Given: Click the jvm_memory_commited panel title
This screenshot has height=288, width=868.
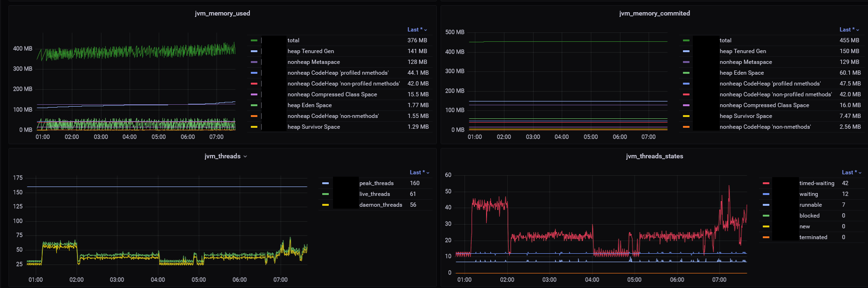Looking at the screenshot, I should click(x=655, y=14).
